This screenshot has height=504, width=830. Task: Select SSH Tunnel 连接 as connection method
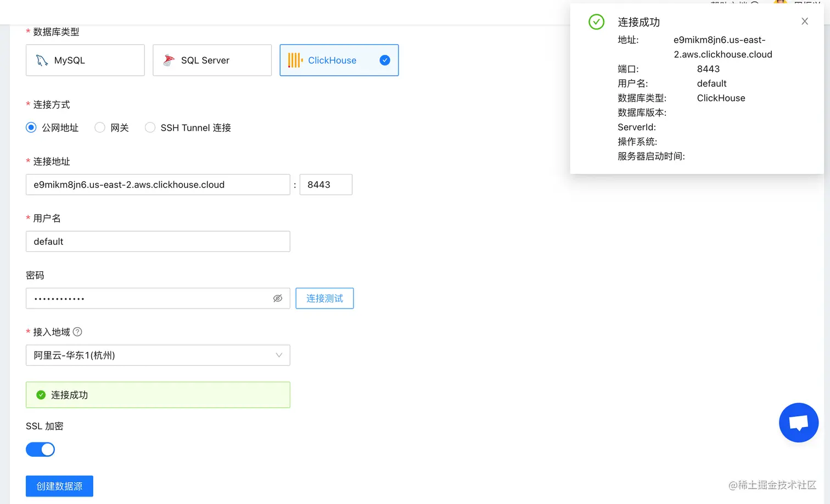tap(150, 127)
